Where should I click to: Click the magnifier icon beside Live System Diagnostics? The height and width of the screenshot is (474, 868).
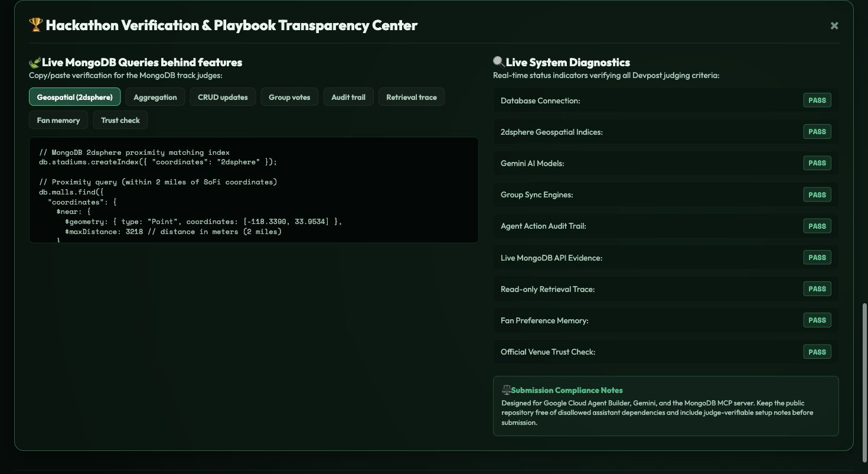[x=499, y=62]
